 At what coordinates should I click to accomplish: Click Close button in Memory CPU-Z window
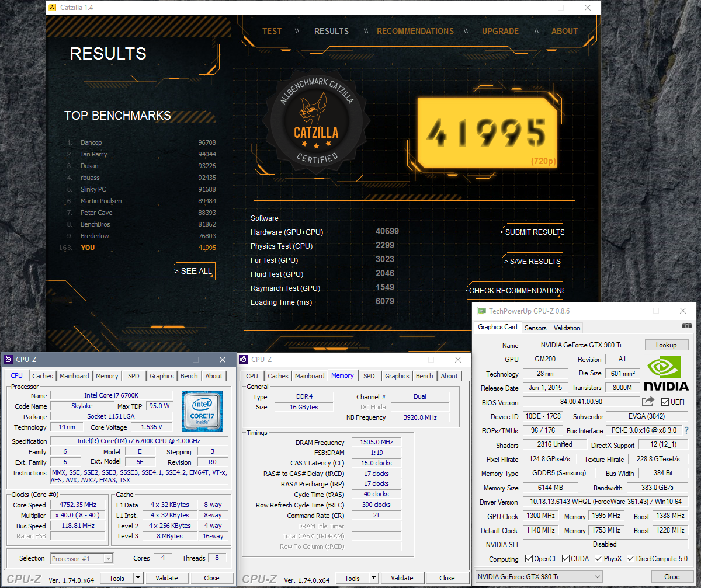click(447, 578)
